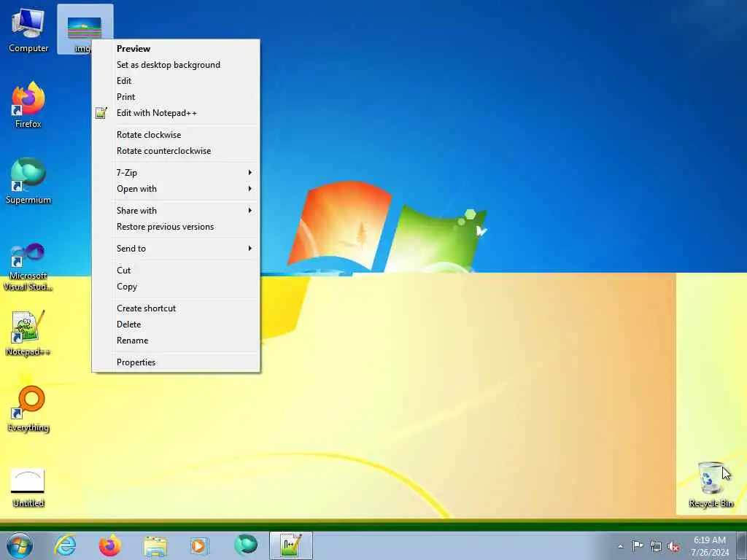Select the Notepad++ desktop shortcut
This screenshot has width=747, height=560.
[x=28, y=333]
